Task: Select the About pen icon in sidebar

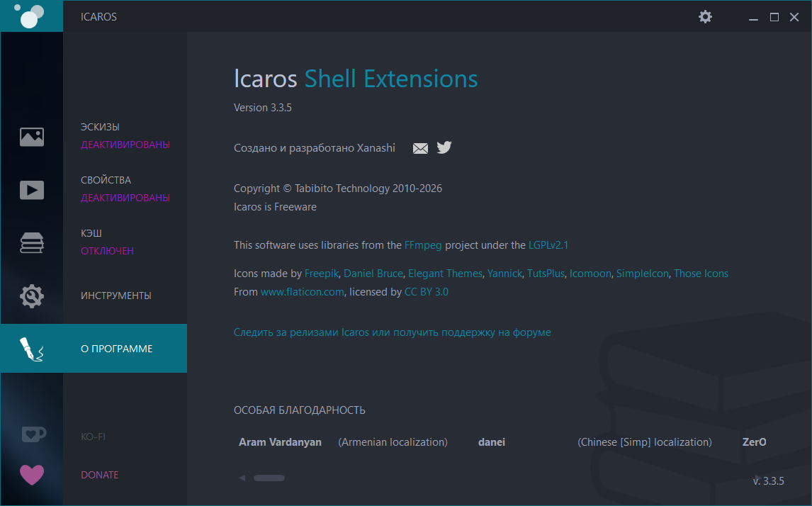Action: (x=32, y=349)
